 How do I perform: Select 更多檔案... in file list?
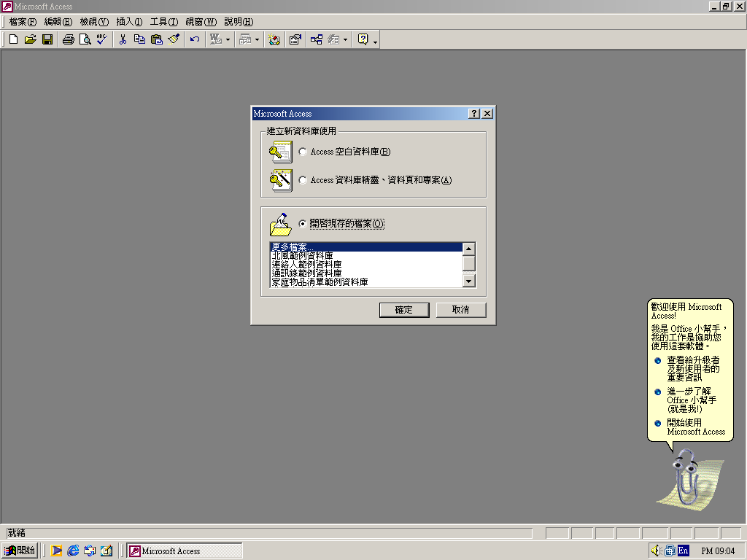[x=366, y=247]
